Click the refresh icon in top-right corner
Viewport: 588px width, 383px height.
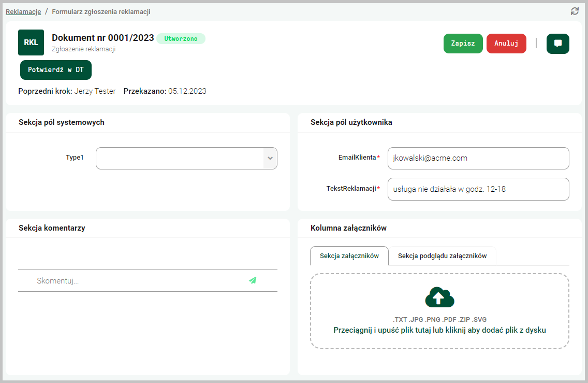click(x=575, y=11)
